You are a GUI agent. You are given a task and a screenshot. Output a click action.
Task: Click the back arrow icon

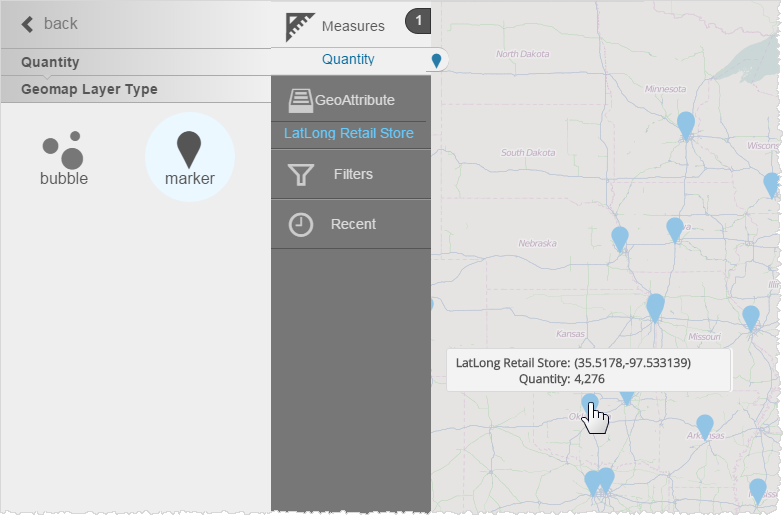[27, 24]
